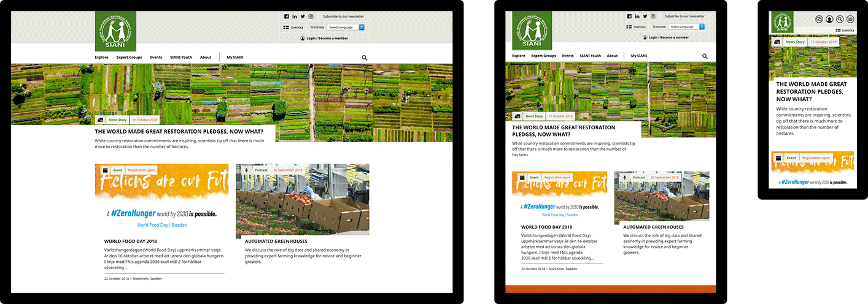Image resolution: width=868 pixels, height=304 pixels.
Task: Click the LinkedIn icon in the tablet view header
Action: click(x=637, y=17)
